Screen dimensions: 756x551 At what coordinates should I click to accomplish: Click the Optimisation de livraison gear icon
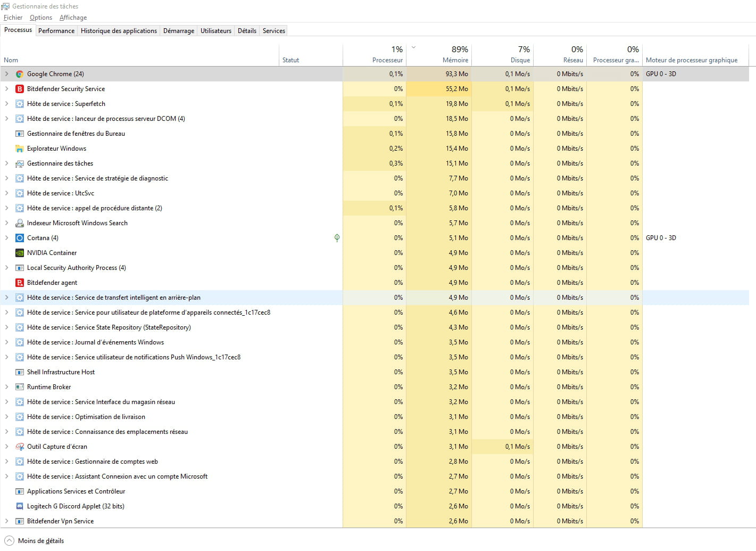pyautogui.click(x=20, y=417)
